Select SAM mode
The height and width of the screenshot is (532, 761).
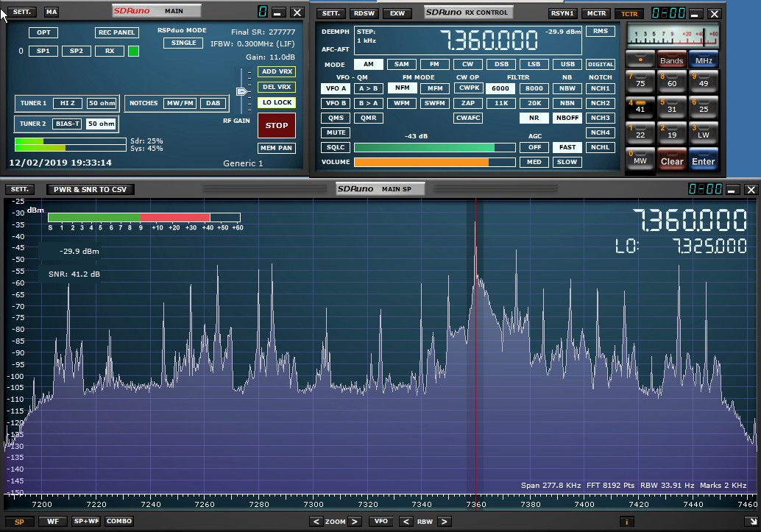click(401, 64)
